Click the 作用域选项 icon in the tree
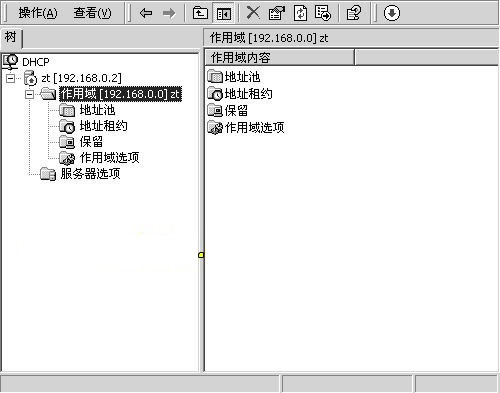The height and width of the screenshot is (393, 500). tap(67, 158)
